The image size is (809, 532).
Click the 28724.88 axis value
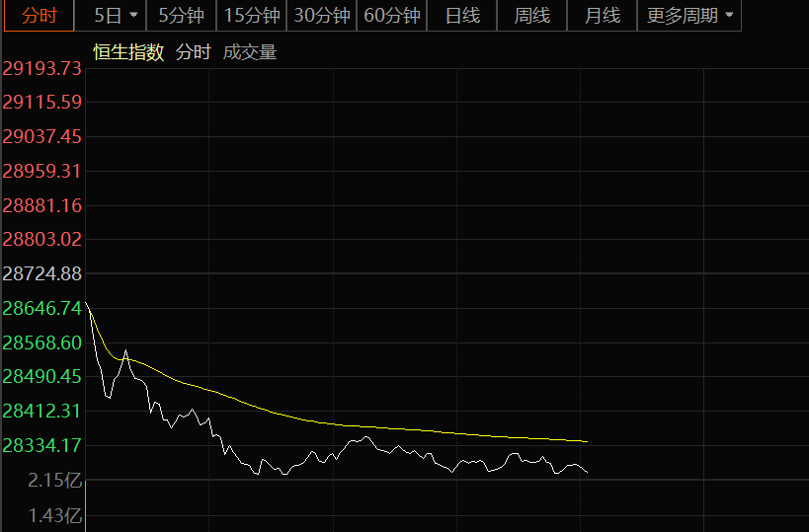(41, 273)
